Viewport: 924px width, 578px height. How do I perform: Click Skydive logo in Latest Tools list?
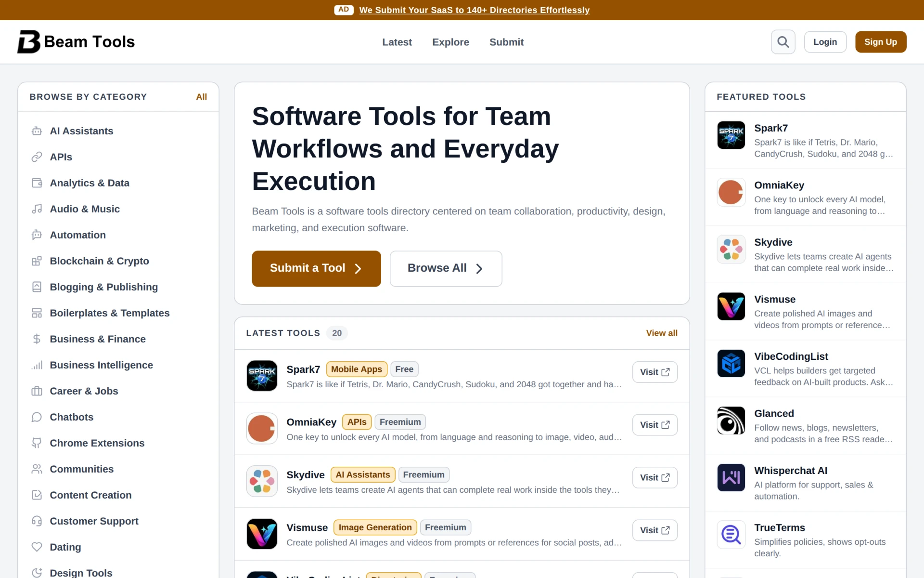(262, 481)
